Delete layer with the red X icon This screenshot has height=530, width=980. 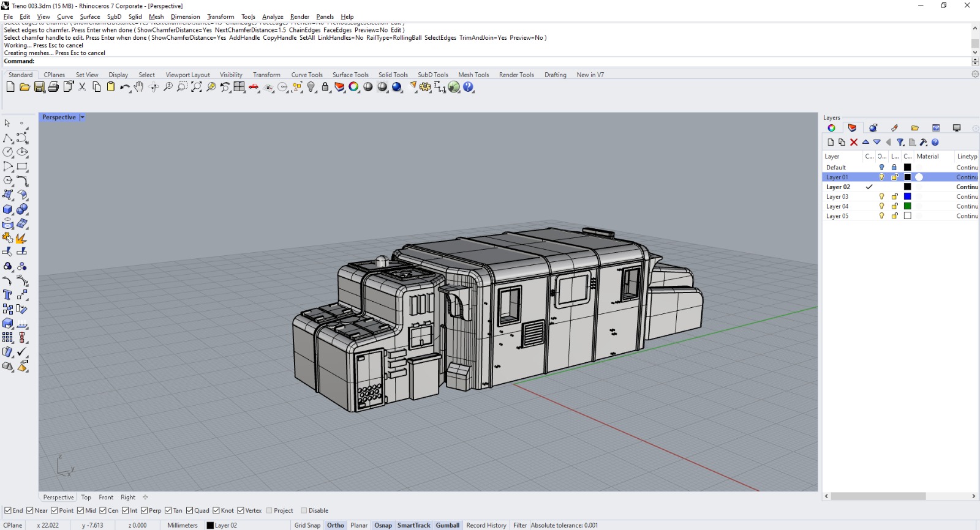[x=854, y=142]
